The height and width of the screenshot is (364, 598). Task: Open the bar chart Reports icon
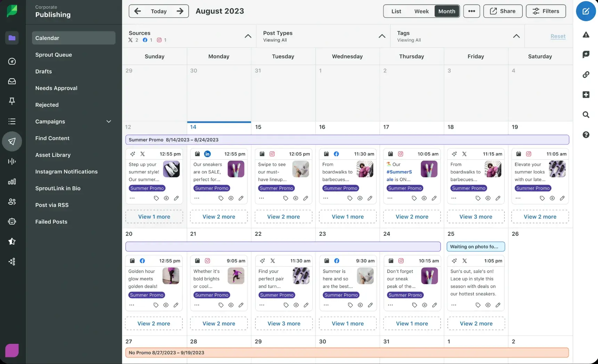[12, 181]
